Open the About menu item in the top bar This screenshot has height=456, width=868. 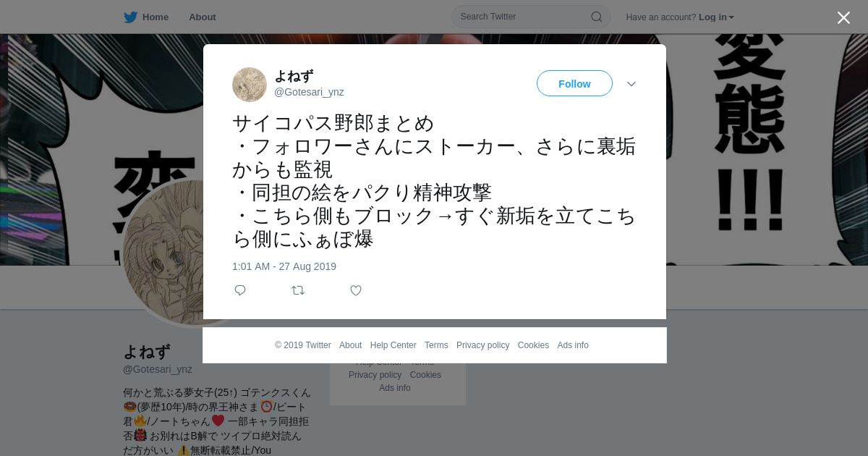click(203, 17)
